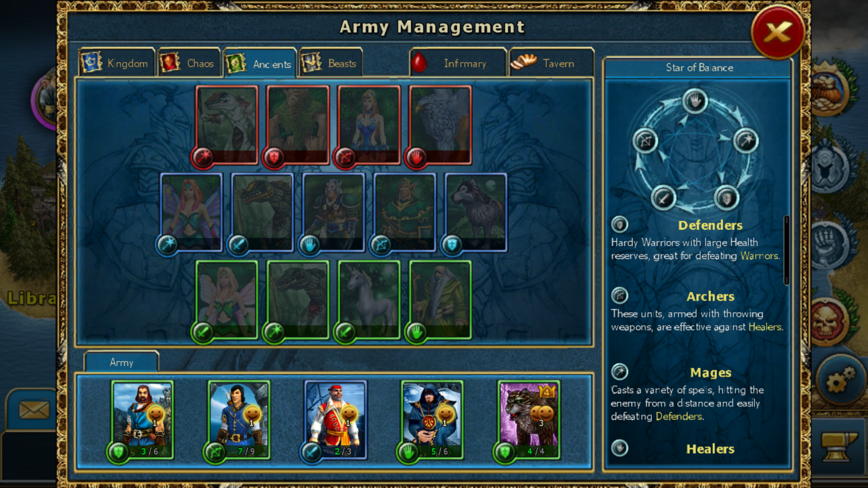The height and width of the screenshot is (488, 868).
Task: Click the class description panel scrollbar
Action: pos(787,250)
